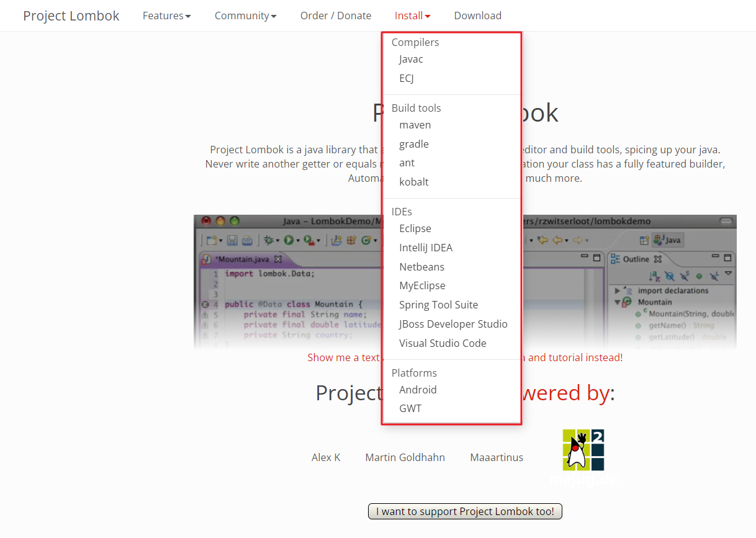
Task: Click the Java perspective button in demo
Action: [667, 240]
